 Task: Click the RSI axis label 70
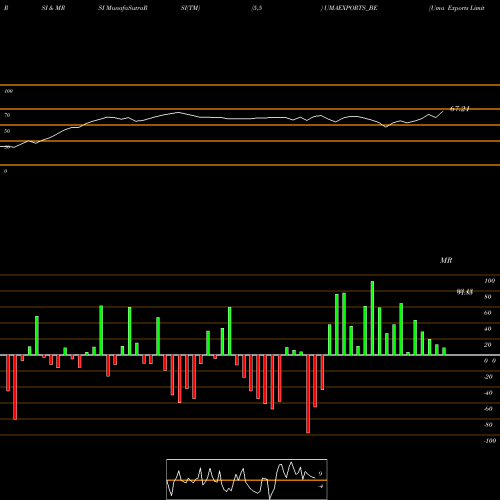tap(7, 115)
